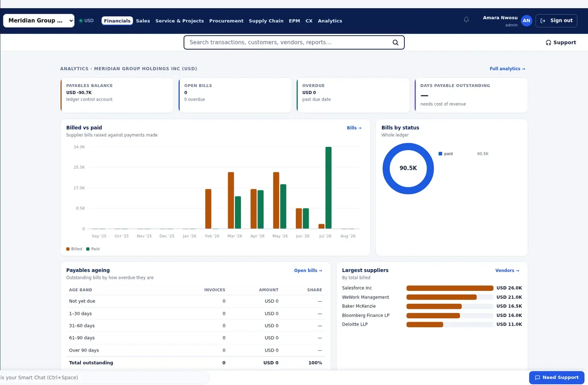Open the Supply Chain menu
Screen dimensions: 588x385
(266, 21)
